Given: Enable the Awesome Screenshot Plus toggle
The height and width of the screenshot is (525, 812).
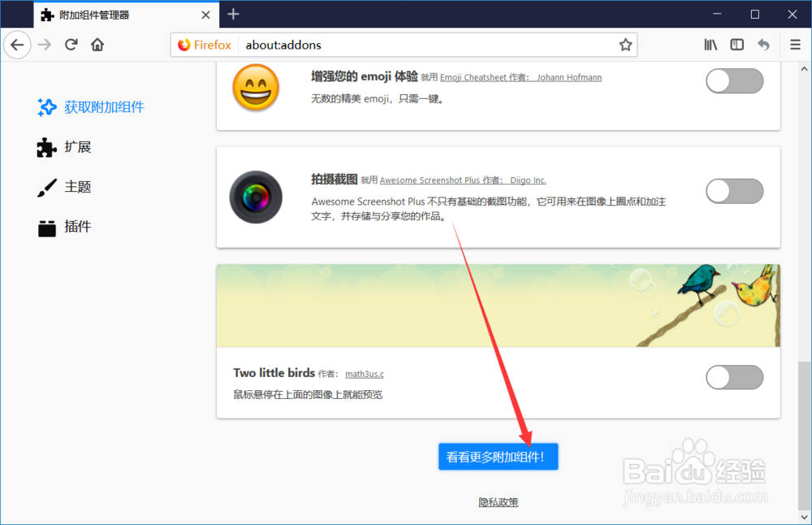Looking at the screenshot, I should tap(734, 191).
